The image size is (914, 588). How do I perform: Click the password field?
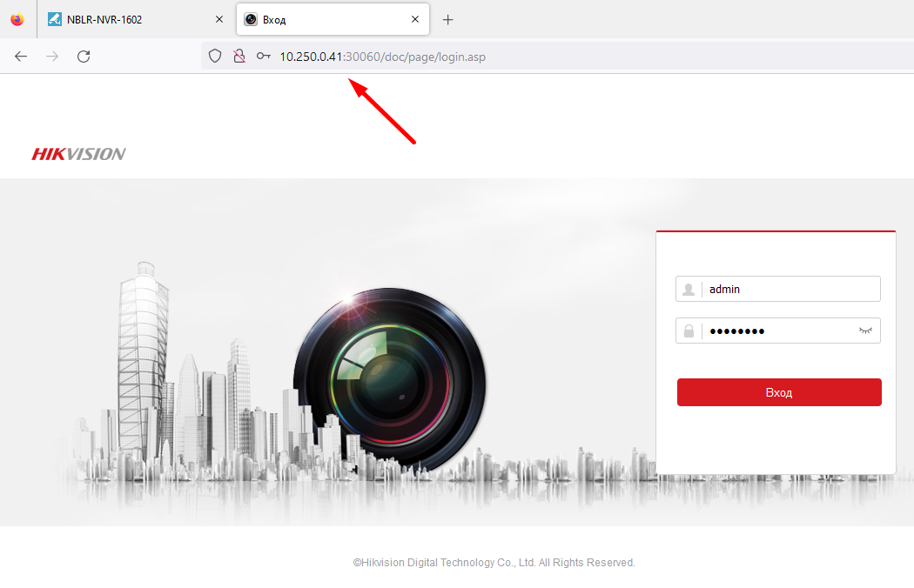coord(777,331)
